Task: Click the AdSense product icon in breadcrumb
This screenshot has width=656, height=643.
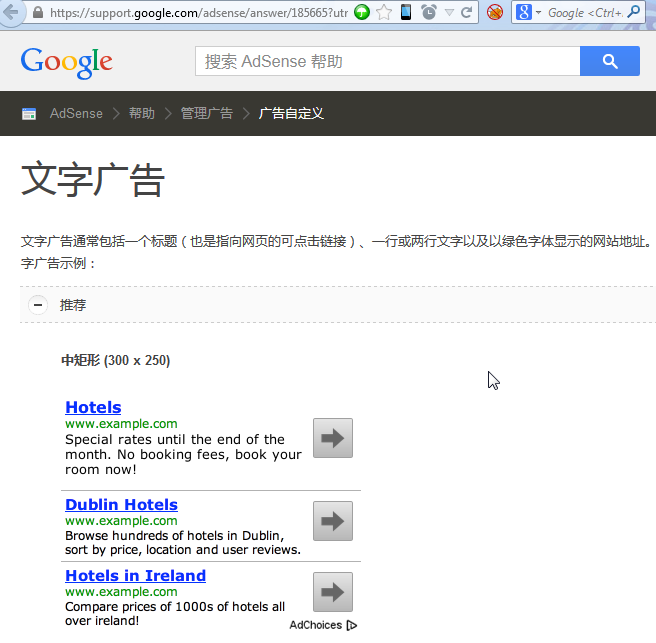Action: [x=29, y=113]
